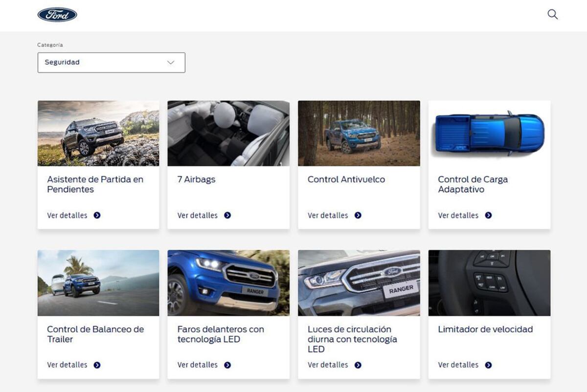Image resolution: width=587 pixels, height=392 pixels.
Task: Click arrow icon for Asistente de Partida en Pendientes
Action: [x=97, y=215]
